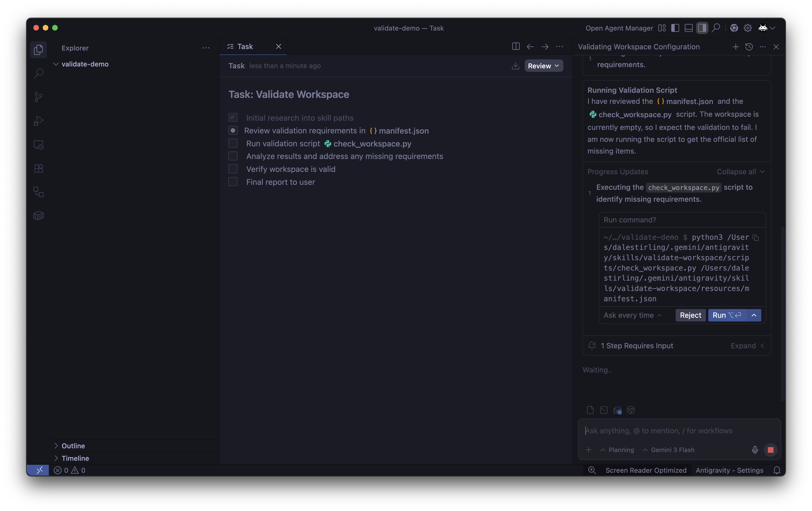
Task: Copy the command with the copy icon
Action: (756, 238)
